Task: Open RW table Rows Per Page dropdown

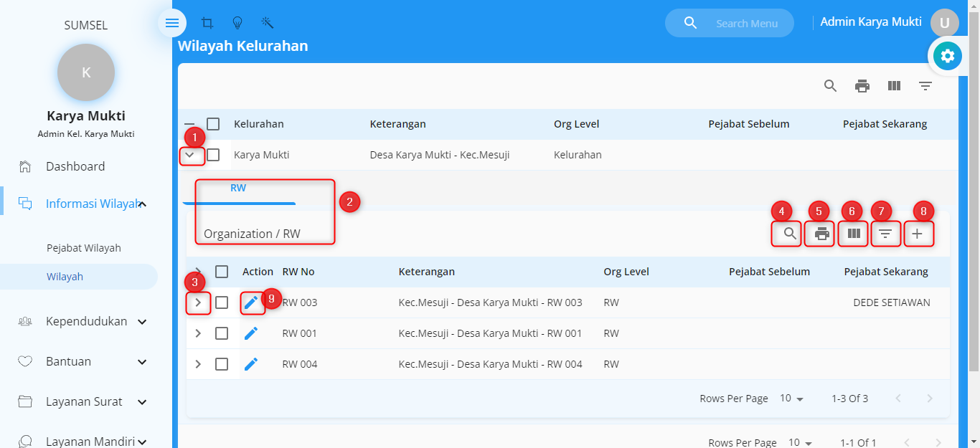Action: point(792,399)
